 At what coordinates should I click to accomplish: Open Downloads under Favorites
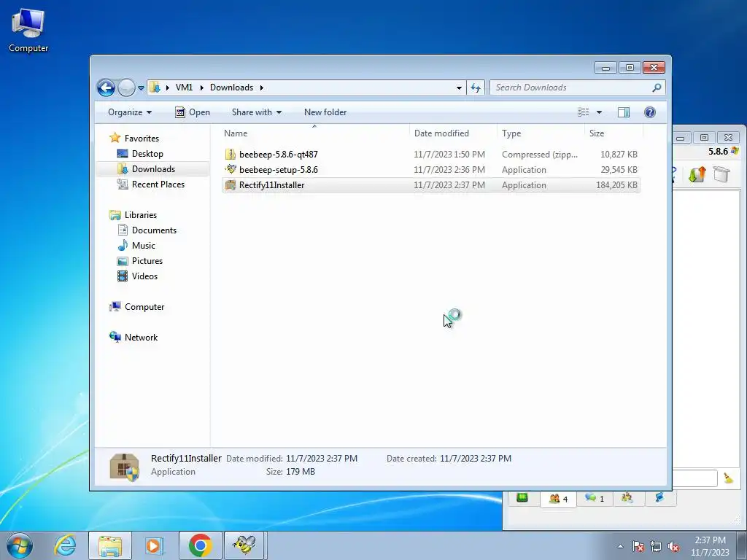[153, 169]
